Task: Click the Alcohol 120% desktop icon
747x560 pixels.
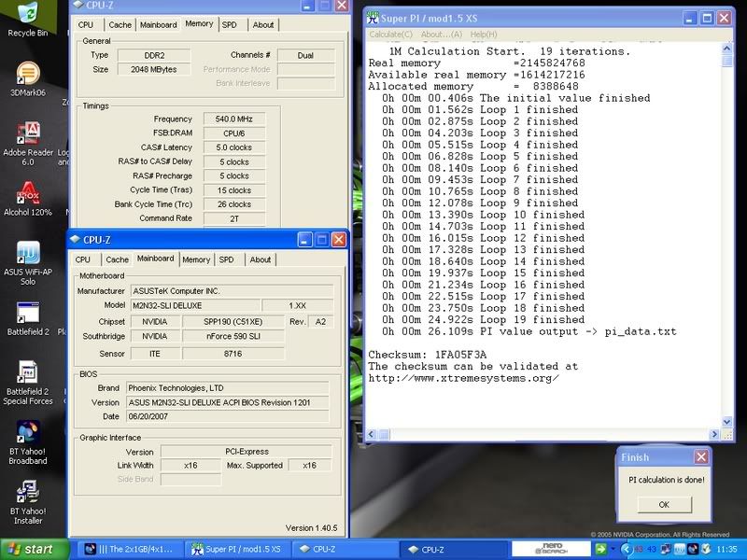Action: click(x=28, y=199)
